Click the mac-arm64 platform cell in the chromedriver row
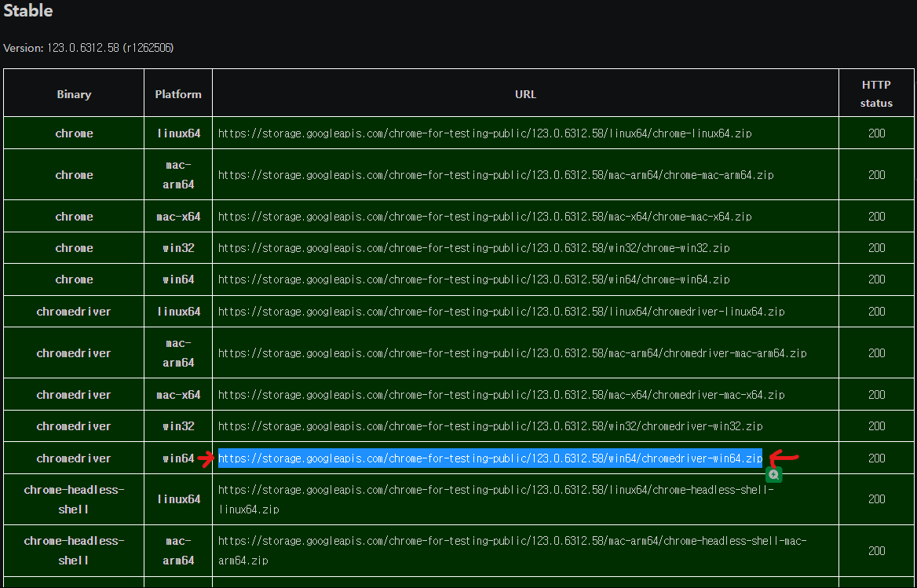917x588 pixels. pos(178,353)
